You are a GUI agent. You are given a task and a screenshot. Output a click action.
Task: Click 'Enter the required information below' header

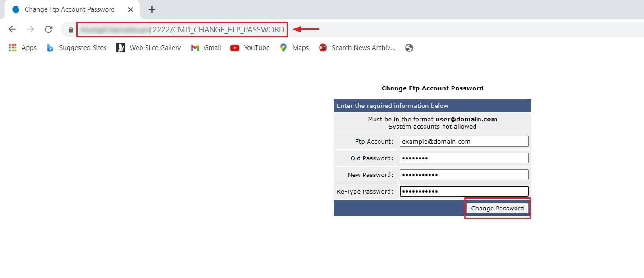coord(392,106)
